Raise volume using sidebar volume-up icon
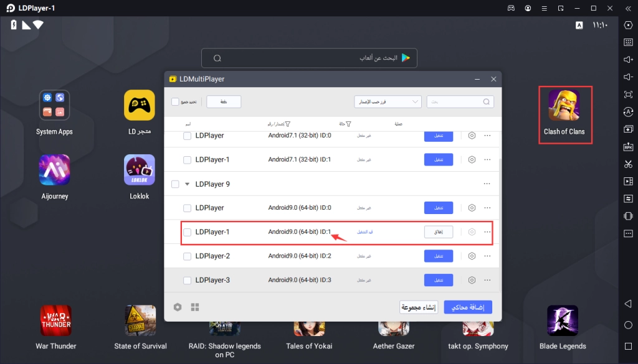Screen dimensions: 638x364 628,59
